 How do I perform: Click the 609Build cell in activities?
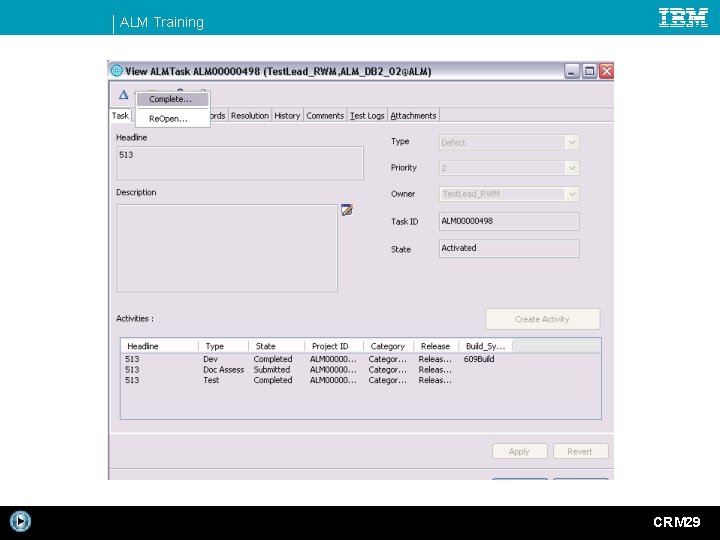(479, 359)
